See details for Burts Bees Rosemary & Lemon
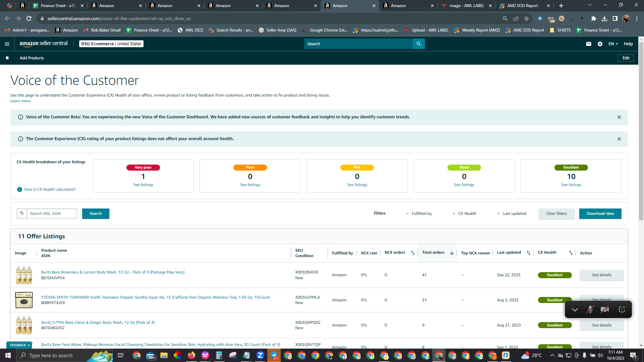This screenshot has width=644, height=362. point(602,275)
